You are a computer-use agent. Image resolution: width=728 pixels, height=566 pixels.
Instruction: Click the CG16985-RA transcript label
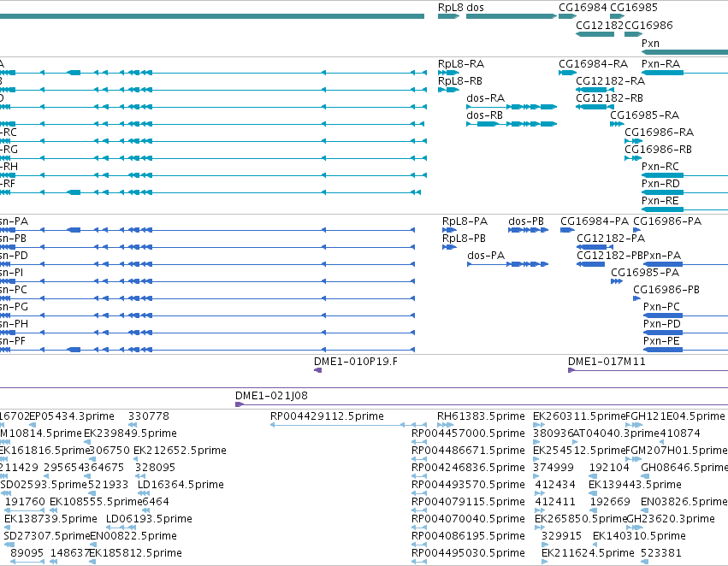tap(645, 115)
